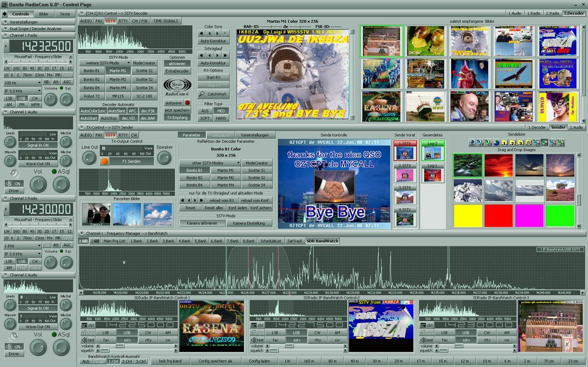The width and height of the screenshot is (588, 367).
Task: Toggle dec.BAR in Decoder Automatic
Action: (x=147, y=118)
